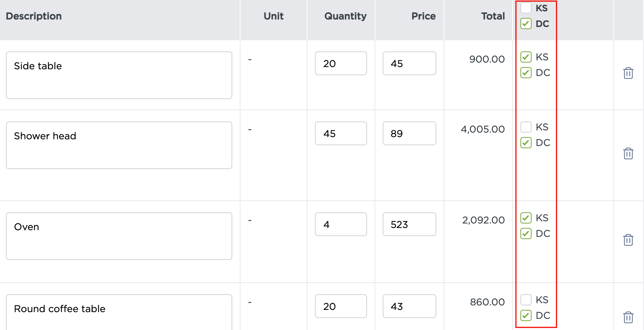Image resolution: width=644 pixels, height=330 pixels.
Task: Check the KS box in header
Action: coord(526,8)
